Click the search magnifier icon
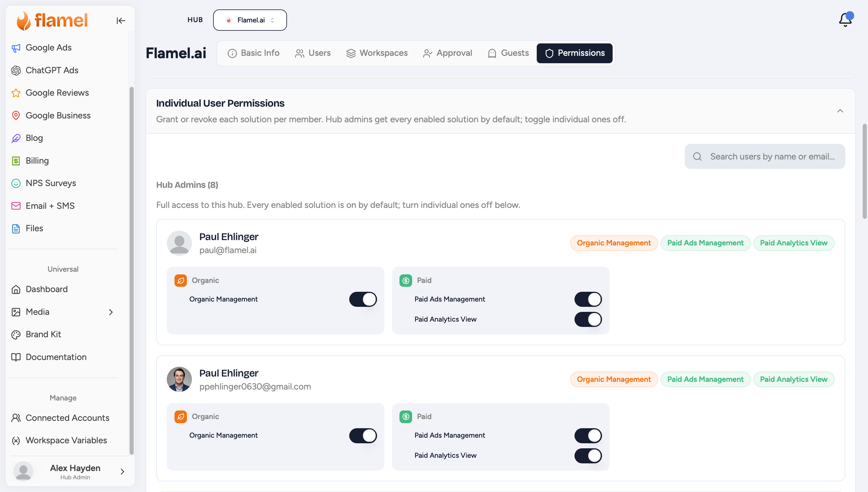 pos(697,157)
